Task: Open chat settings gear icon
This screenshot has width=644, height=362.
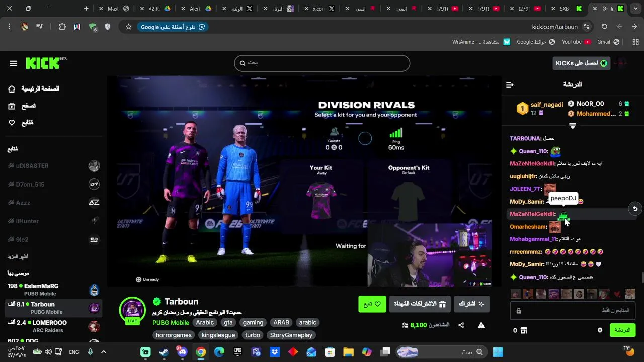Action: pos(600,330)
